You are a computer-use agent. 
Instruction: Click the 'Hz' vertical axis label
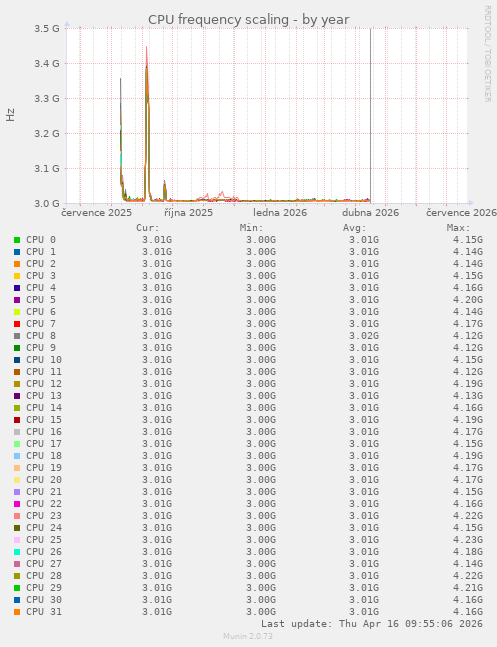click(x=10, y=115)
